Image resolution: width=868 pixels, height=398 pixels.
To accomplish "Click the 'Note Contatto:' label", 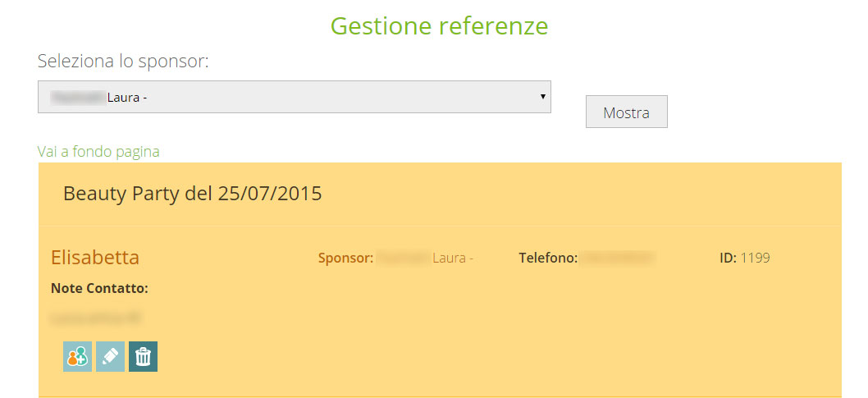I will point(99,288).
